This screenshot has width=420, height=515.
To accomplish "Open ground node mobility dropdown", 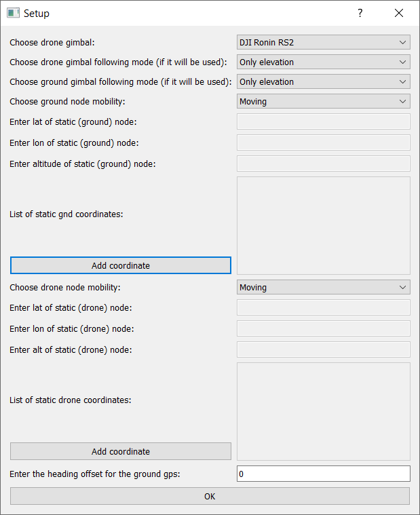I will pos(323,101).
